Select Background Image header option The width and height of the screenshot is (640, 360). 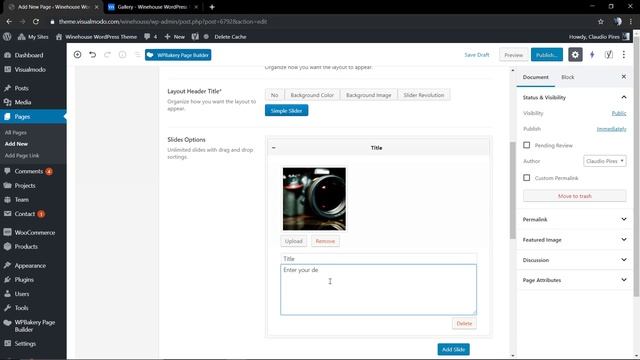[x=368, y=95]
